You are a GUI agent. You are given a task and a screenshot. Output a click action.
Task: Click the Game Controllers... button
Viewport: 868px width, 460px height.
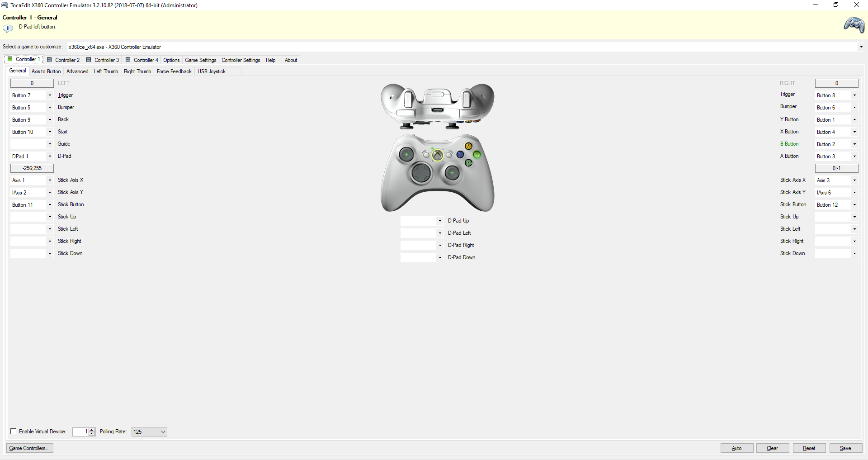click(x=30, y=448)
